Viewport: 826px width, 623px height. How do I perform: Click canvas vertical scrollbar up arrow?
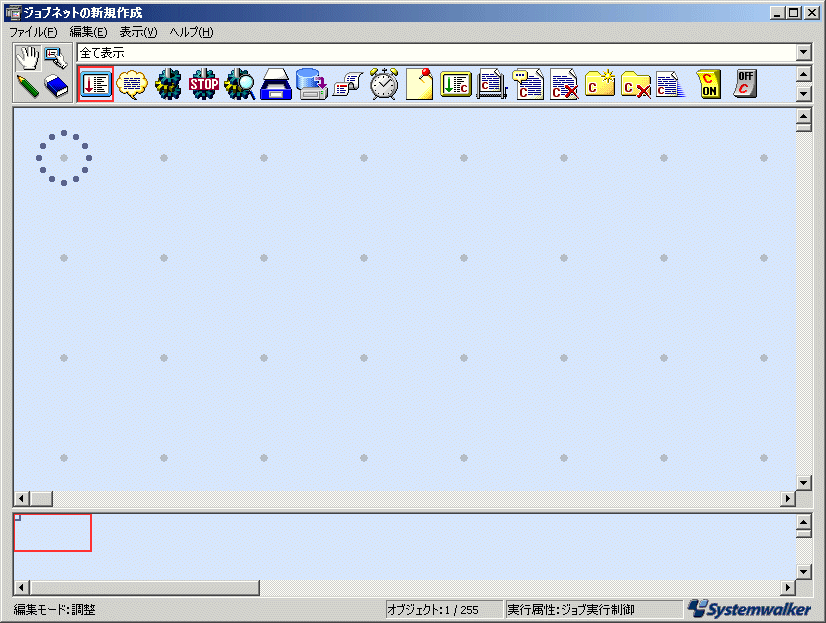click(x=803, y=116)
